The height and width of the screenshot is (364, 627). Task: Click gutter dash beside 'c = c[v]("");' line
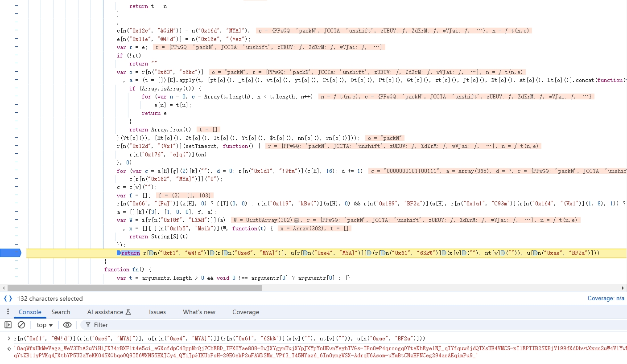(x=16, y=187)
